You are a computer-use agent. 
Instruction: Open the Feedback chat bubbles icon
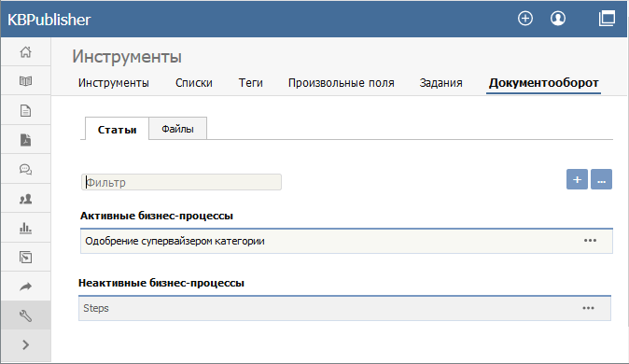pyautogui.click(x=26, y=169)
